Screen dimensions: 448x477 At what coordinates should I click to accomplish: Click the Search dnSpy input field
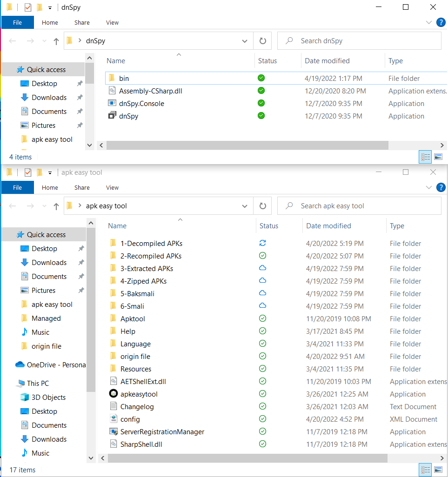pyautogui.click(x=359, y=41)
